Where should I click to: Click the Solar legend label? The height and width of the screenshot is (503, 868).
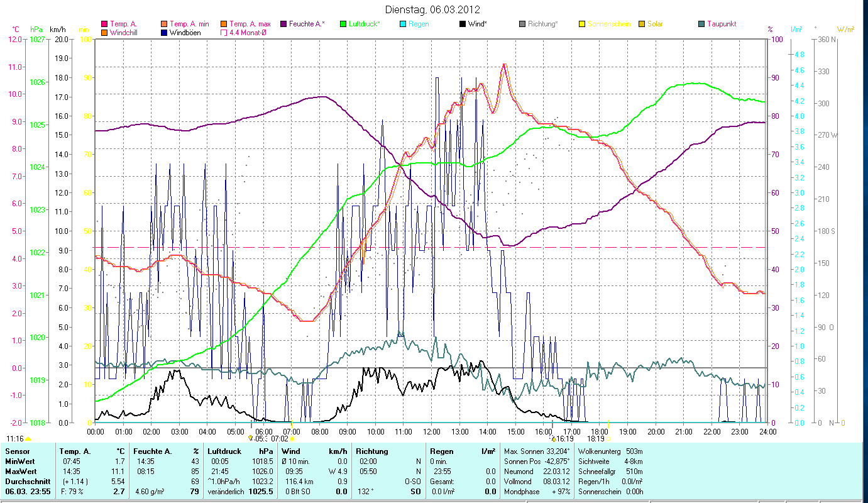tap(655, 24)
